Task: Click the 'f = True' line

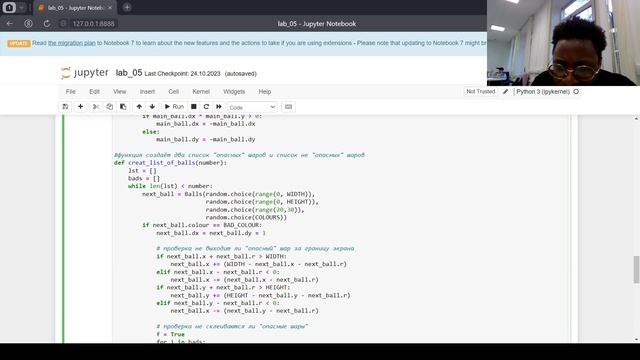Action: (170, 334)
